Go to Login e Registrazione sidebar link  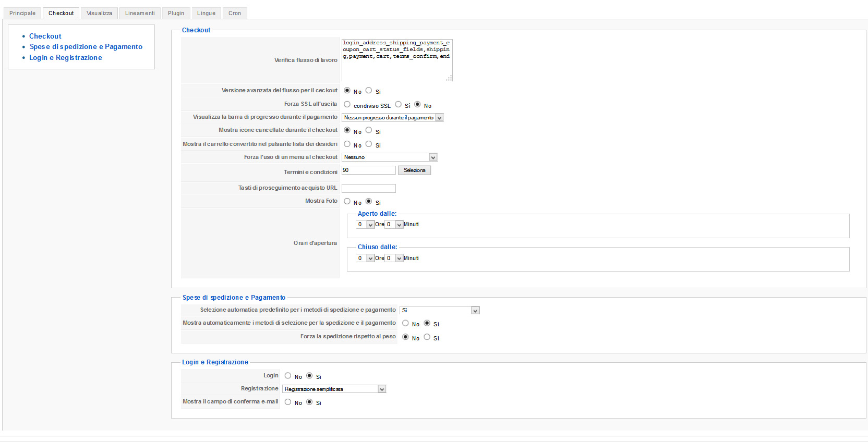(65, 58)
